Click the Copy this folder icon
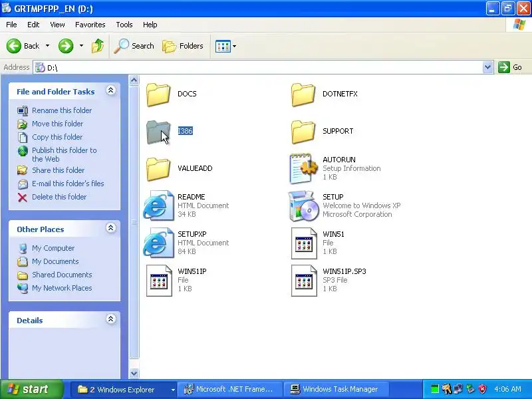Viewport: 532px width, 399px height. click(x=23, y=137)
